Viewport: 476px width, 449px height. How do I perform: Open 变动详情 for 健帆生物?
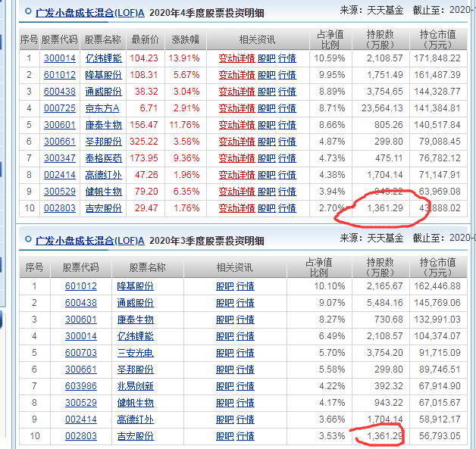click(x=236, y=192)
